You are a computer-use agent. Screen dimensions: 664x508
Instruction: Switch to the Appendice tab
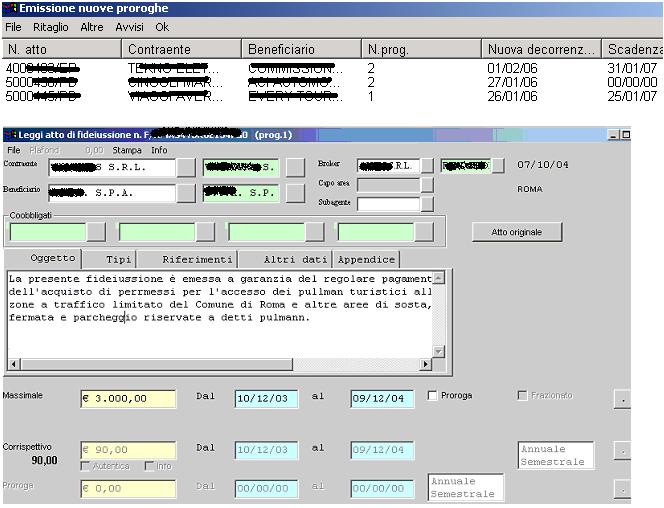coord(366,260)
